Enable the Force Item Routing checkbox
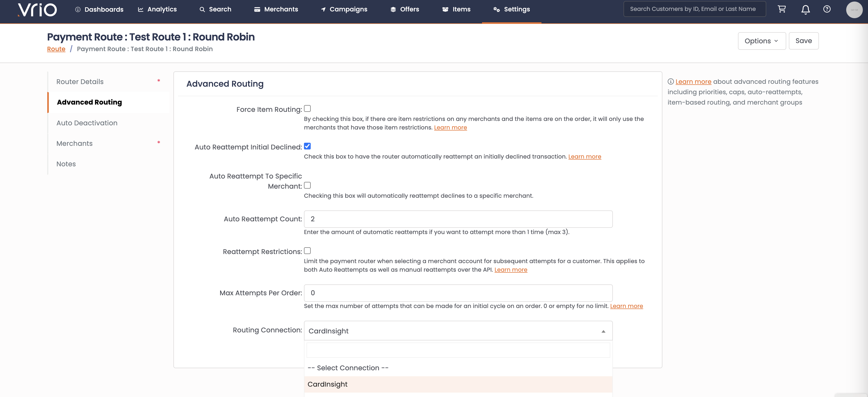 click(307, 108)
